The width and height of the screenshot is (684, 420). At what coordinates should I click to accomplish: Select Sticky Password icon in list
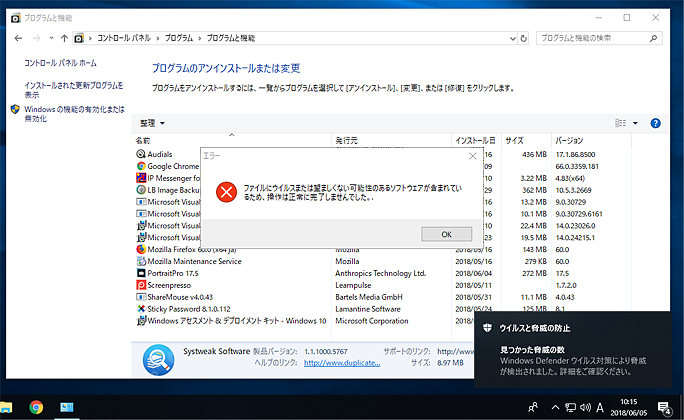141,309
